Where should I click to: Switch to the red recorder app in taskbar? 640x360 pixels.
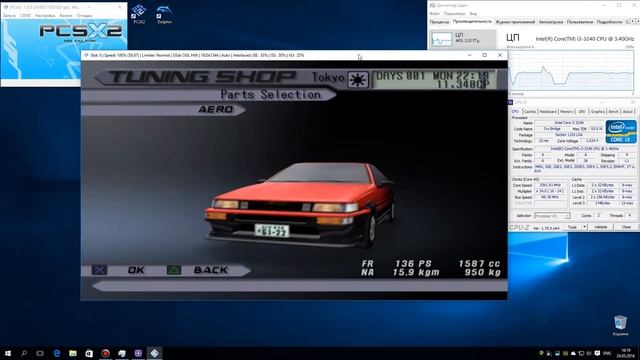pyautogui.click(x=105, y=353)
